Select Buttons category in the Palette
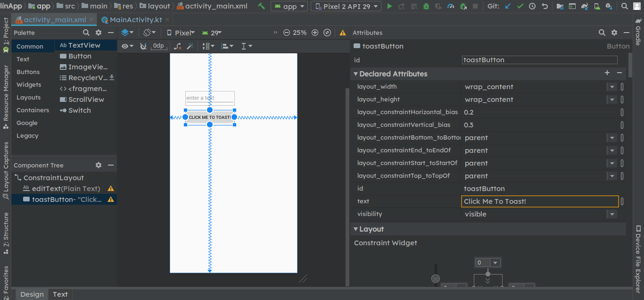The height and width of the screenshot is (300, 644). pos(28,72)
